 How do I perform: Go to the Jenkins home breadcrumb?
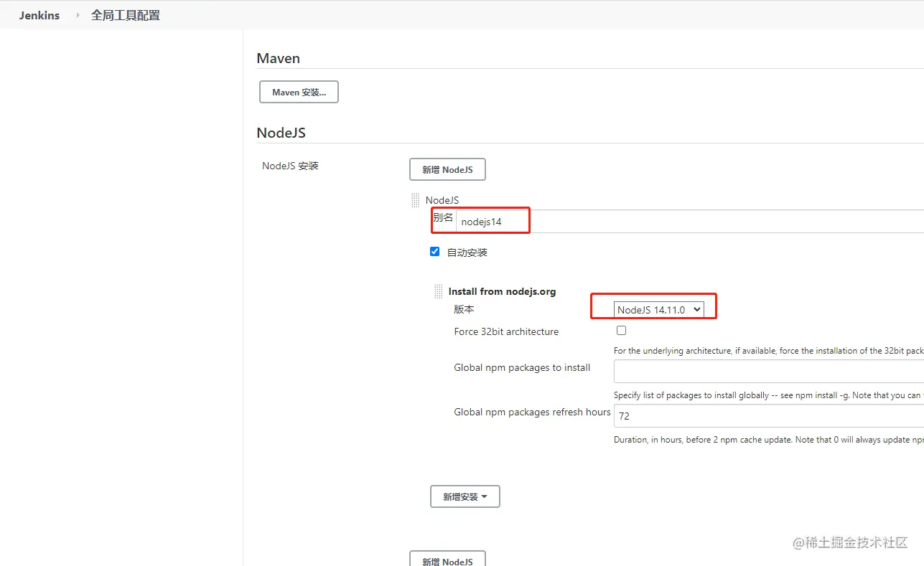39,15
